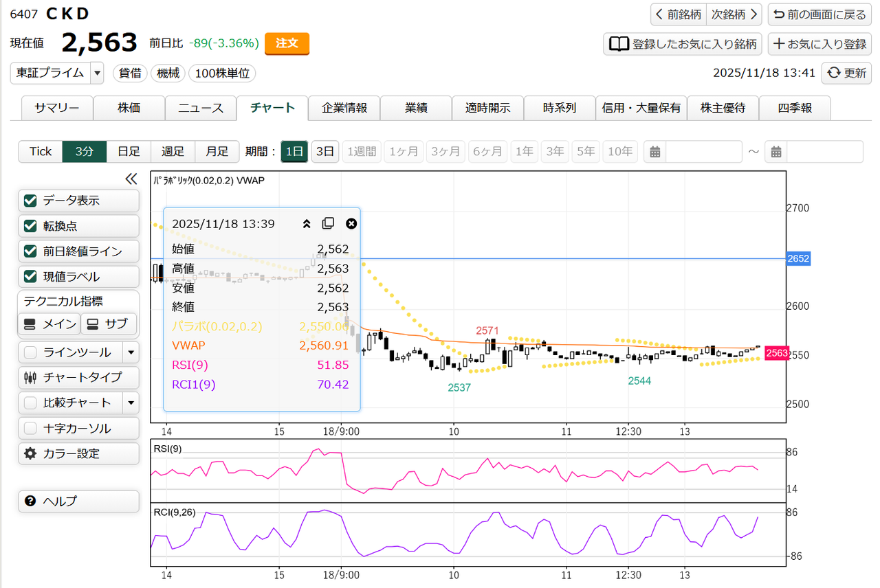Expand the 比較チャート dropdown arrow

[x=131, y=403]
